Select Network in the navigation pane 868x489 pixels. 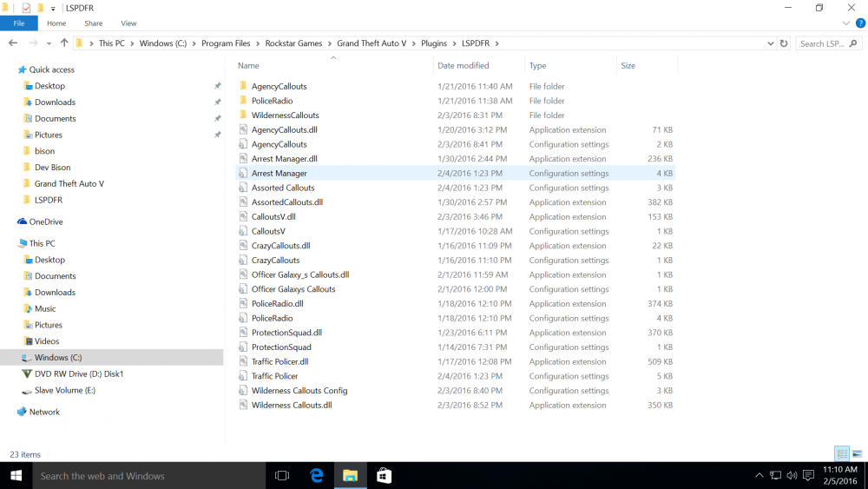click(44, 412)
